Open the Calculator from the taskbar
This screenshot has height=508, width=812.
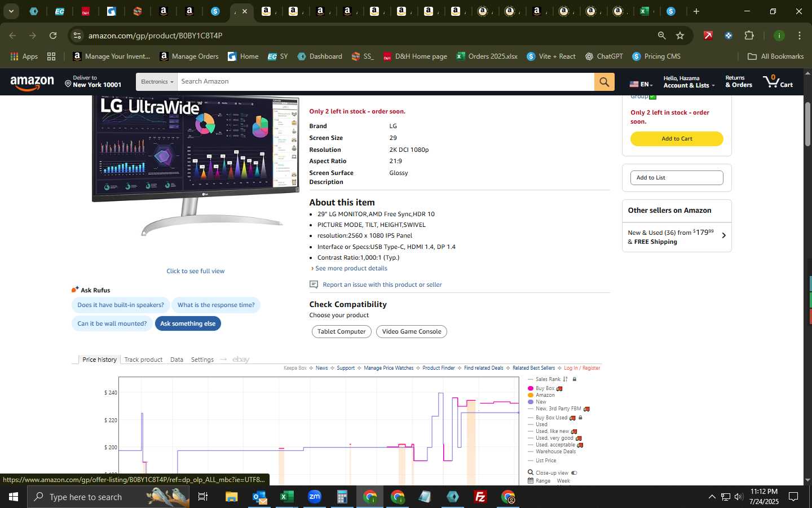coord(342,497)
